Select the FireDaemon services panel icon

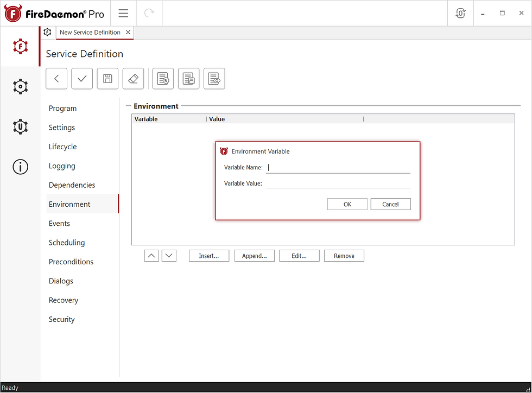tap(20, 47)
